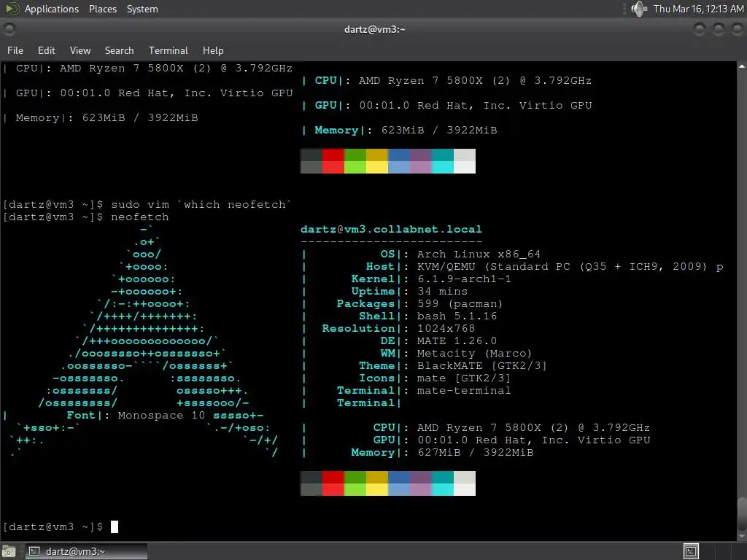Click the scrollbar up arrow
This screenshot has height=560, width=747.
coord(742,67)
